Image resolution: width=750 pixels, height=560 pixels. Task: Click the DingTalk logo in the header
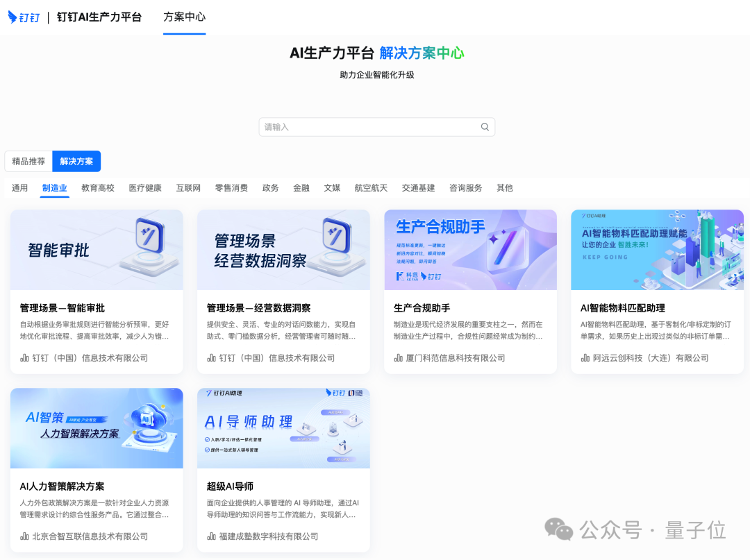pos(24,17)
